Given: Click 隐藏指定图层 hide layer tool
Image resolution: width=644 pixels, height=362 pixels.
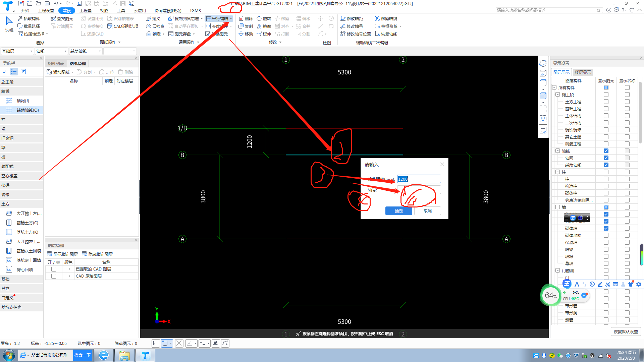Looking at the screenshot, I should coord(97,254).
